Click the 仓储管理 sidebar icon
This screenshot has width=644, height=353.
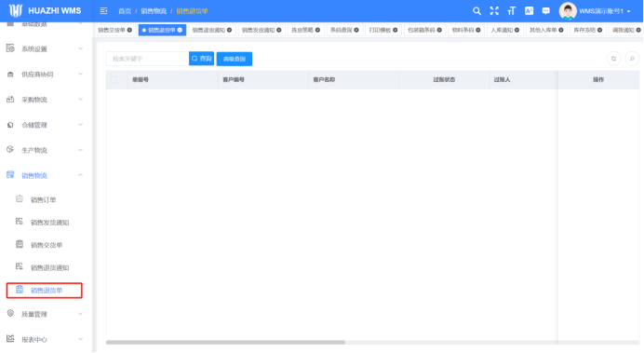[x=10, y=125]
